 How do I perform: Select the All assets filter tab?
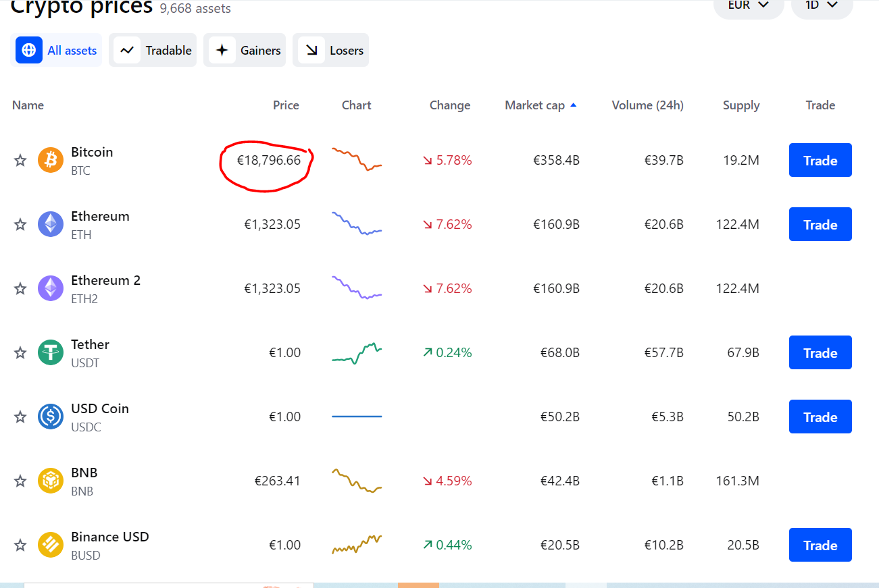coord(56,50)
